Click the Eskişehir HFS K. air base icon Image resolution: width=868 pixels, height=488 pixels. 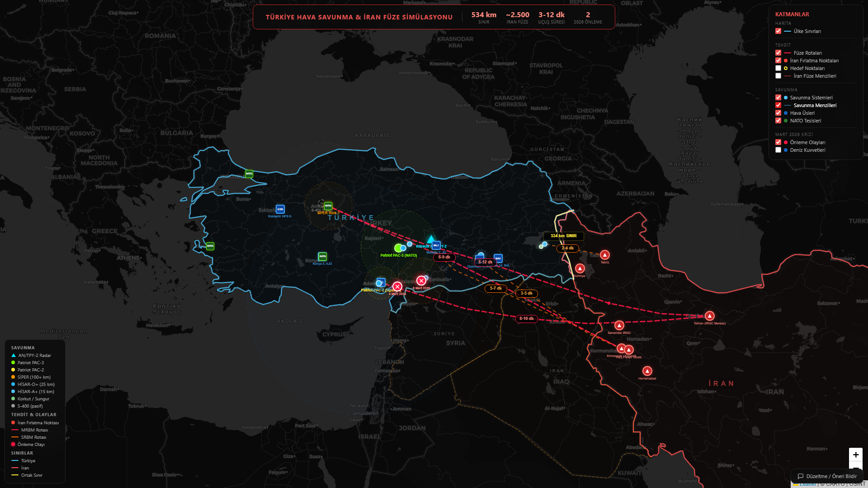(x=280, y=209)
